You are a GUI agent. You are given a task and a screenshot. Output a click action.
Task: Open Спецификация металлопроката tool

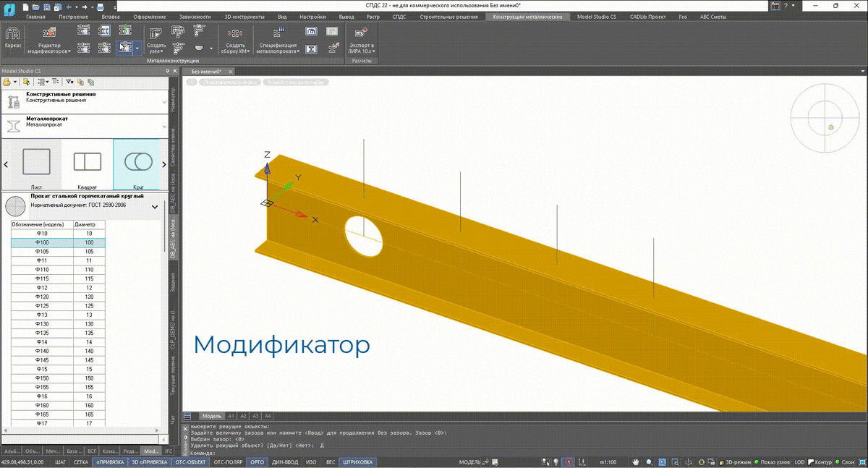click(x=278, y=40)
